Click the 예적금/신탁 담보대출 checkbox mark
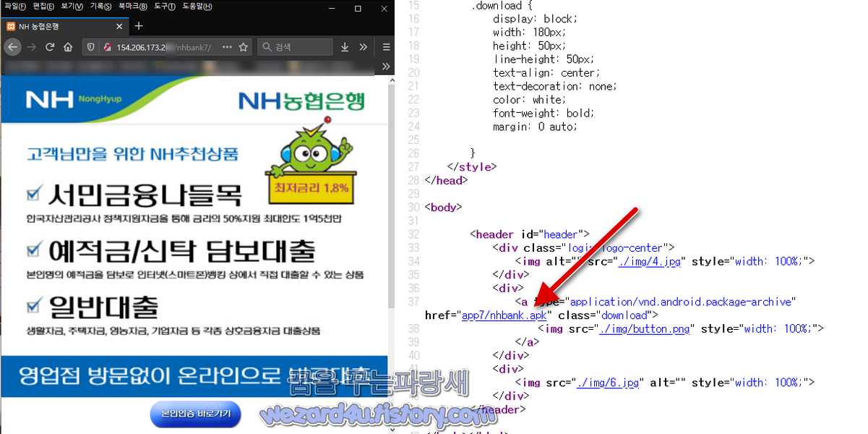 [x=34, y=250]
